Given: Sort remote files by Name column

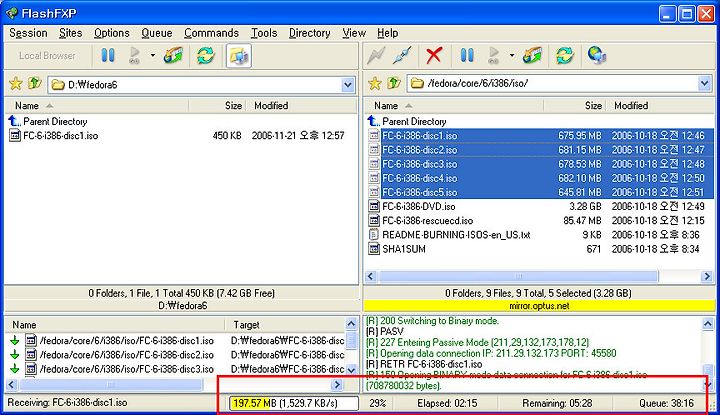Looking at the screenshot, I should pos(454,106).
